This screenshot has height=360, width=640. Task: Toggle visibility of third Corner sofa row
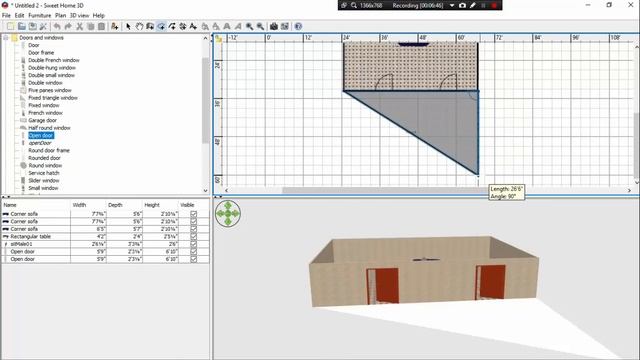click(x=193, y=229)
